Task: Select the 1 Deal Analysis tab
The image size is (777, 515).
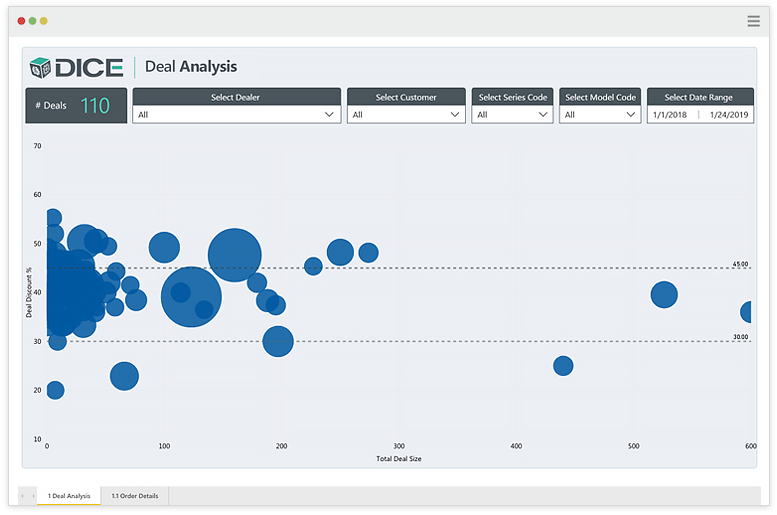Action: (x=69, y=496)
